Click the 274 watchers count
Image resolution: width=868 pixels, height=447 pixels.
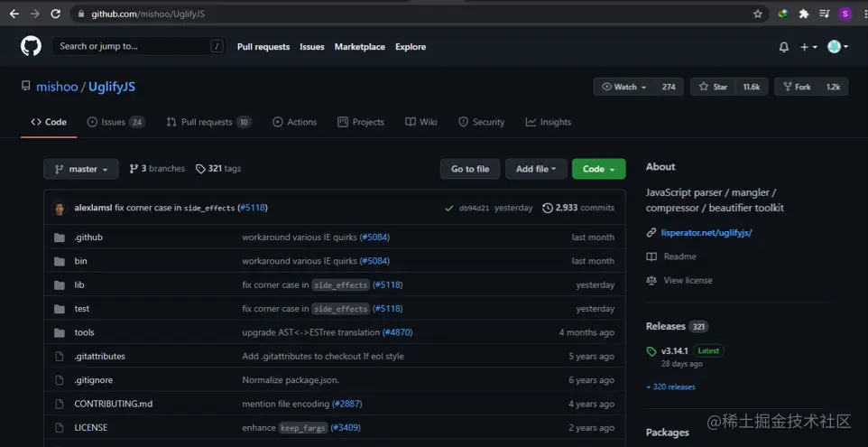click(x=669, y=87)
